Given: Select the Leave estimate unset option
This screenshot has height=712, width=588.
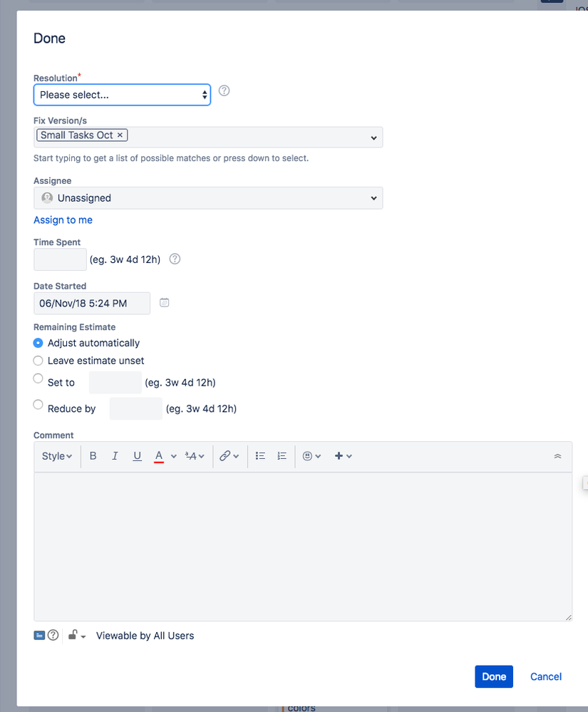Looking at the screenshot, I should click(37, 361).
